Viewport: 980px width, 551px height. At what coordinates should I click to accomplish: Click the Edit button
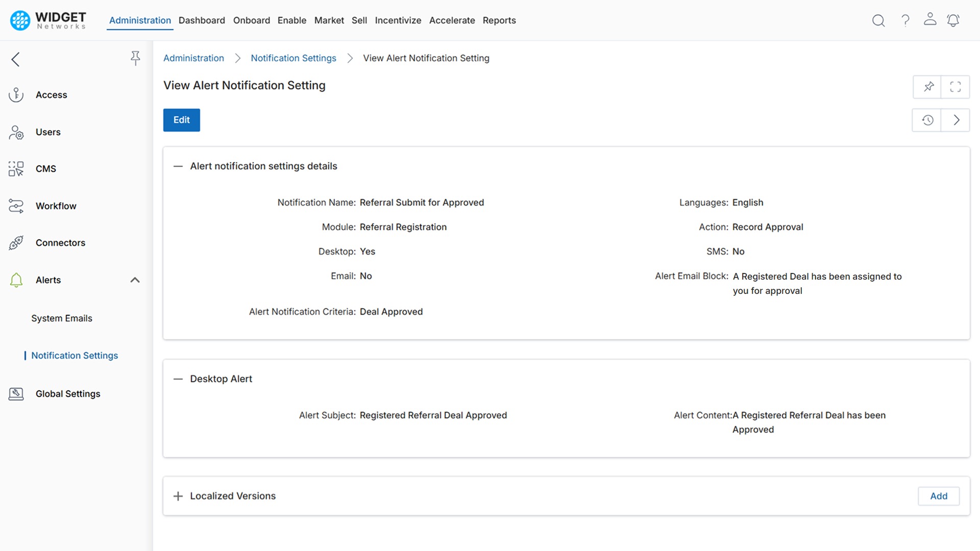pos(181,120)
